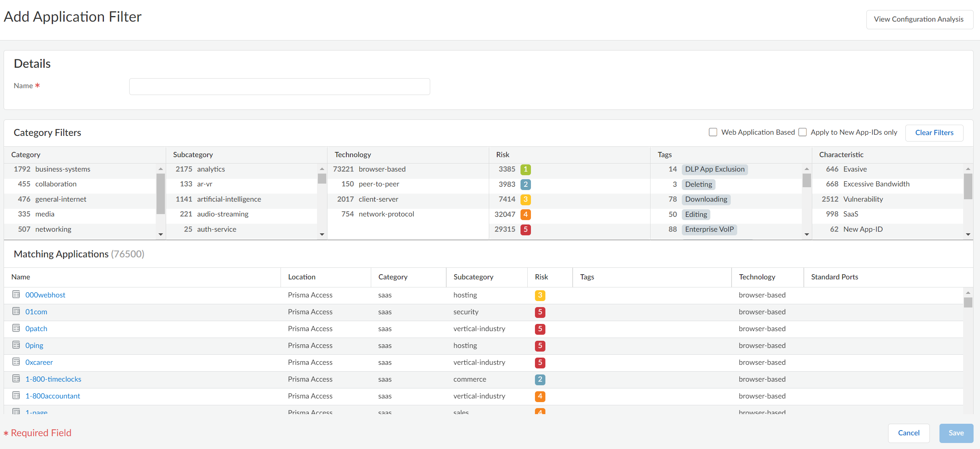The height and width of the screenshot is (449, 980).
Task: Click the list icon beside 000webhost
Action: (16, 295)
